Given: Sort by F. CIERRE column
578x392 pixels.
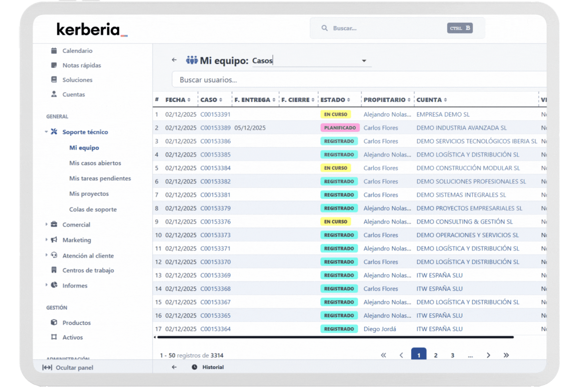Looking at the screenshot, I should click(298, 100).
